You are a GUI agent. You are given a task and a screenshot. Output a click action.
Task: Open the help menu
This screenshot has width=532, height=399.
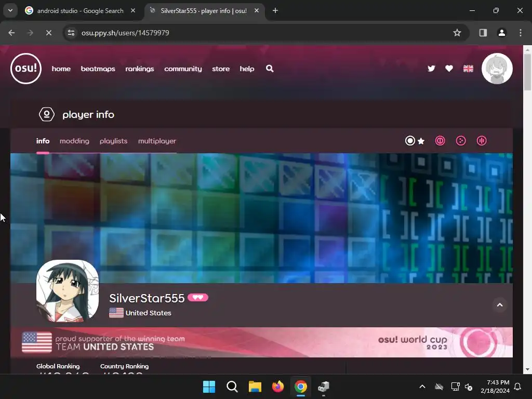coord(247,69)
